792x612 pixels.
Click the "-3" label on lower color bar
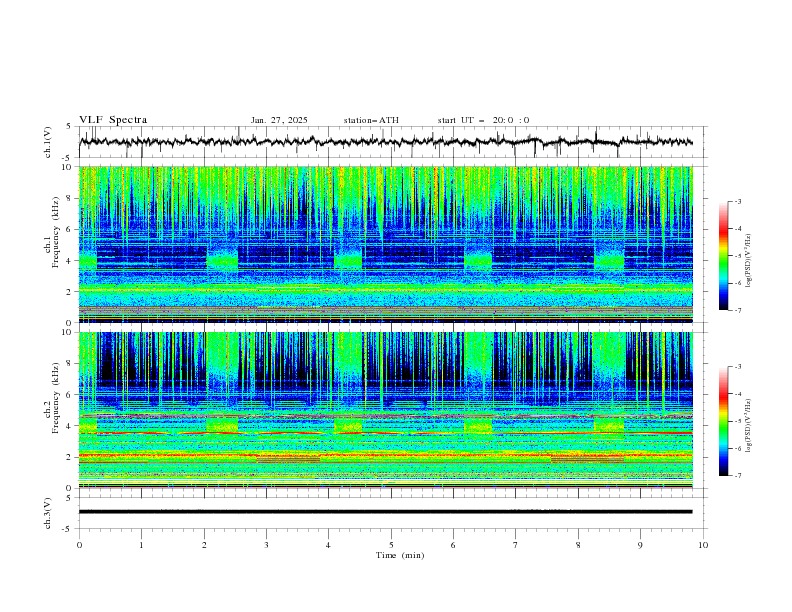pyautogui.click(x=738, y=367)
